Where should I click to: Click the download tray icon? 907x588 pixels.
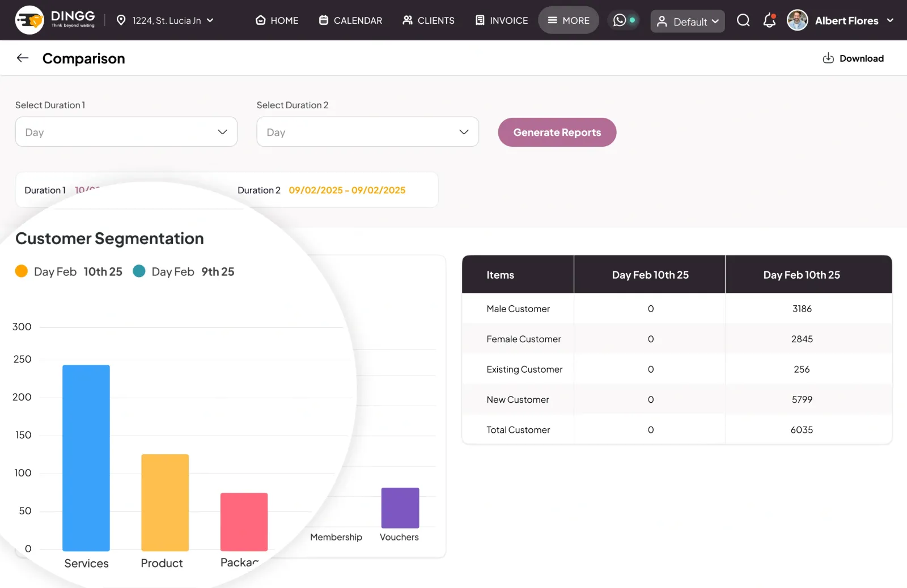828,58
